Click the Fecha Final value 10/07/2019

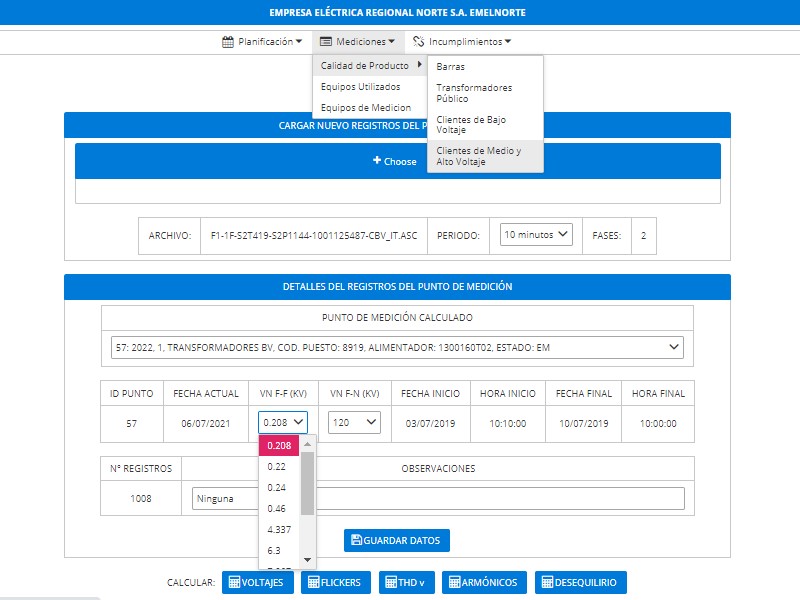[584, 423]
